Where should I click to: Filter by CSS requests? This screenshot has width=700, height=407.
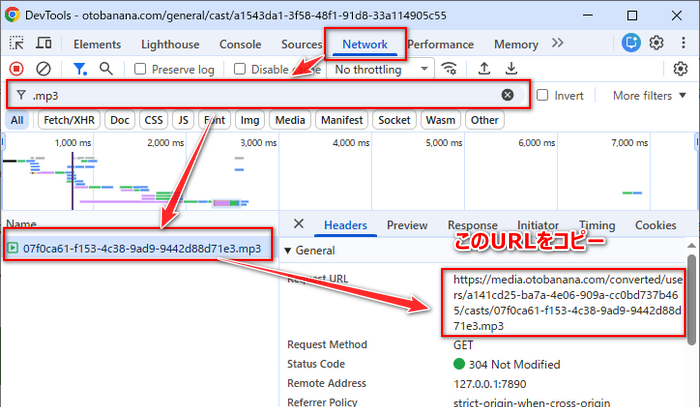pyautogui.click(x=154, y=120)
